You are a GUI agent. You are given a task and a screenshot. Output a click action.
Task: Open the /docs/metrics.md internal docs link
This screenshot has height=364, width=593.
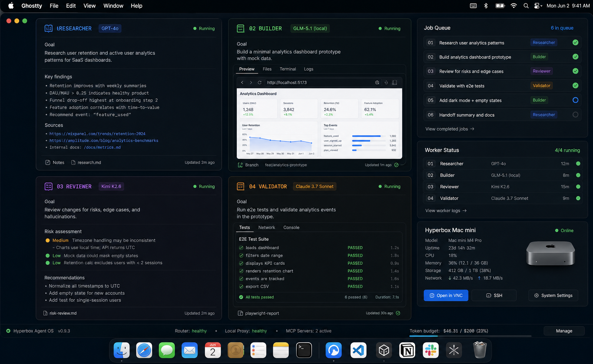(102, 147)
